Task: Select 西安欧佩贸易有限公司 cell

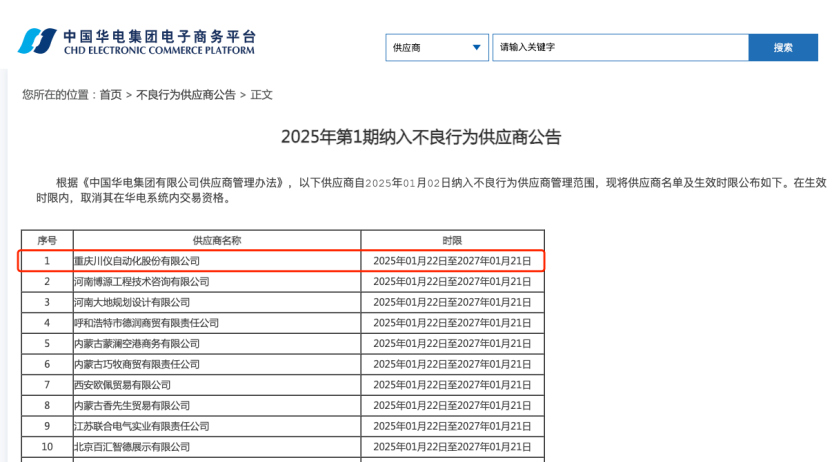Action: [216, 385]
